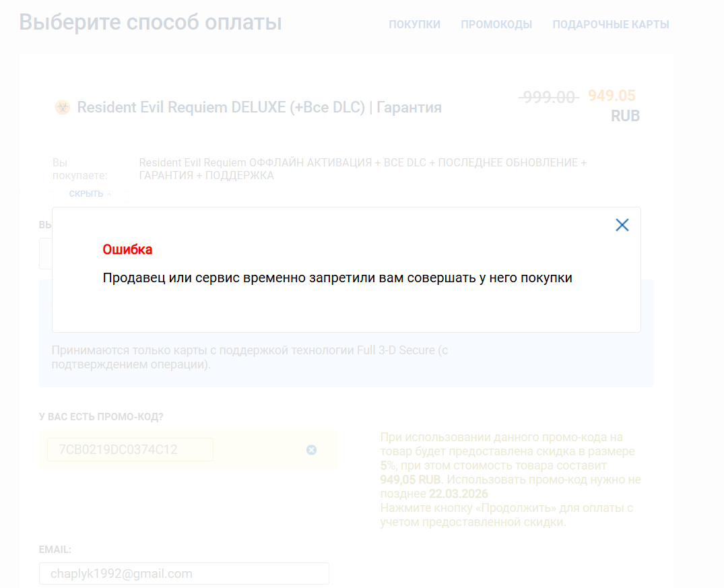Clear the applied promo code
Screen dimensions: 724x588
click(311, 450)
